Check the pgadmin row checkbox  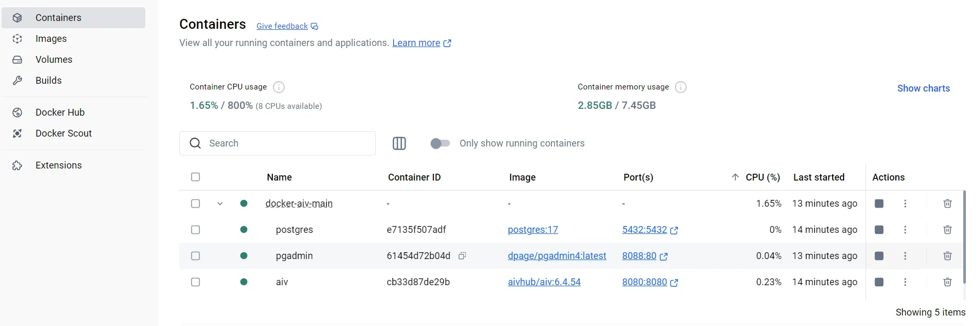195,256
